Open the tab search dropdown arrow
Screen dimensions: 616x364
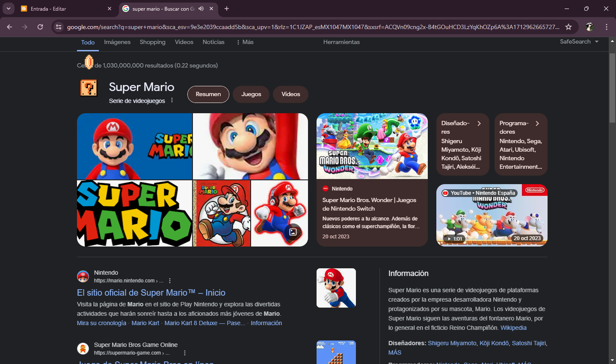9,9
